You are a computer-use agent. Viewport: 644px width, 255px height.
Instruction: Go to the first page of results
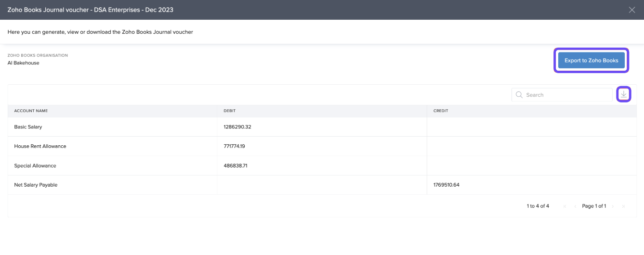565,206
